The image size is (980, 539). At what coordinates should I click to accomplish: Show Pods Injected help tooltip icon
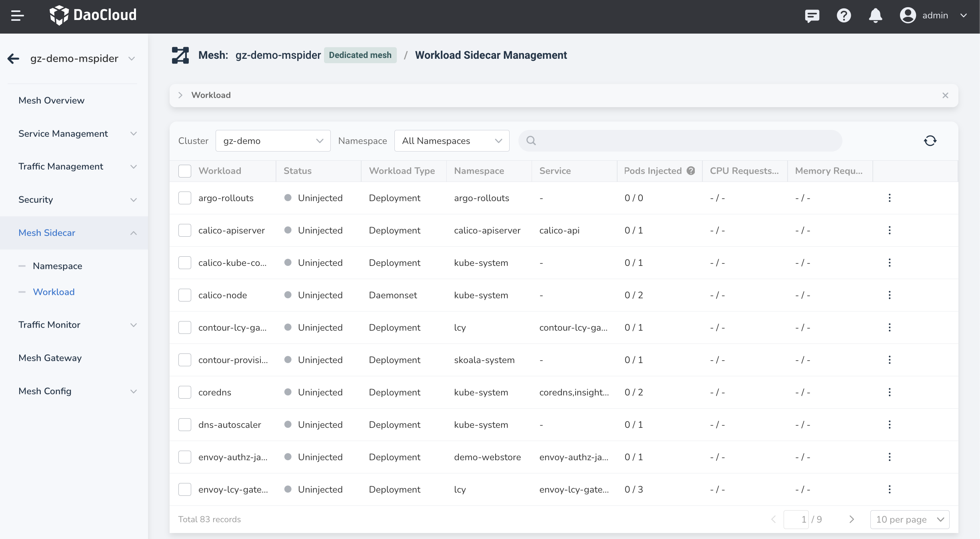[691, 171]
